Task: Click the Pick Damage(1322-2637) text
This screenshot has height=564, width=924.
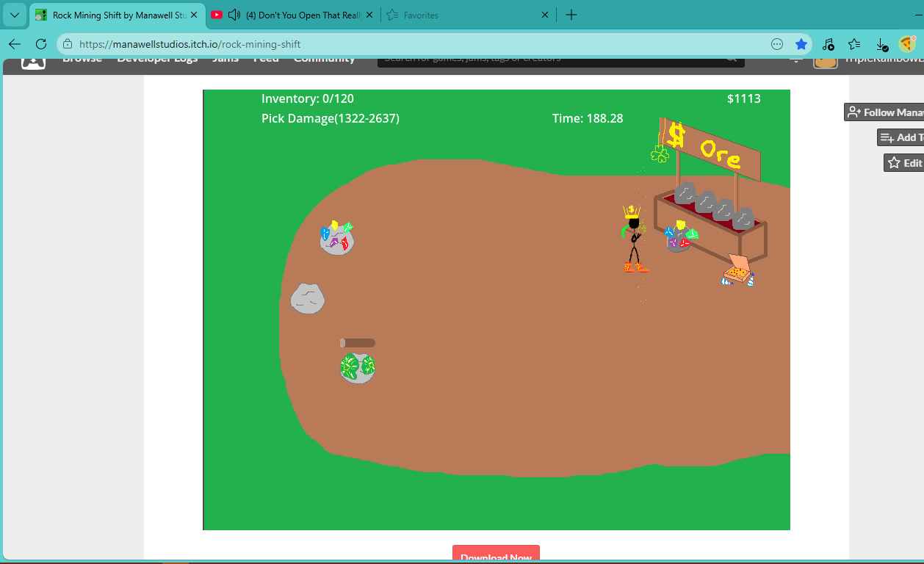Action: point(331,118)
